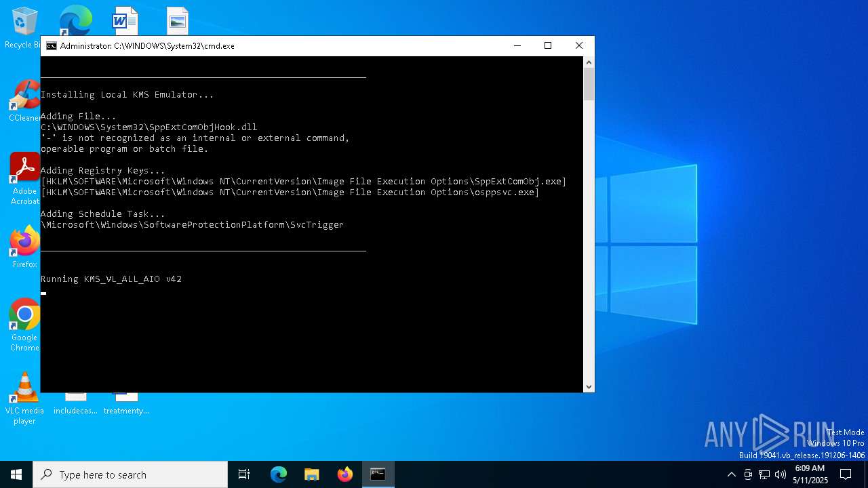Open the Recycle Bin desktop icon
Viewport: 868px width, 488px height.
point(24,27)
